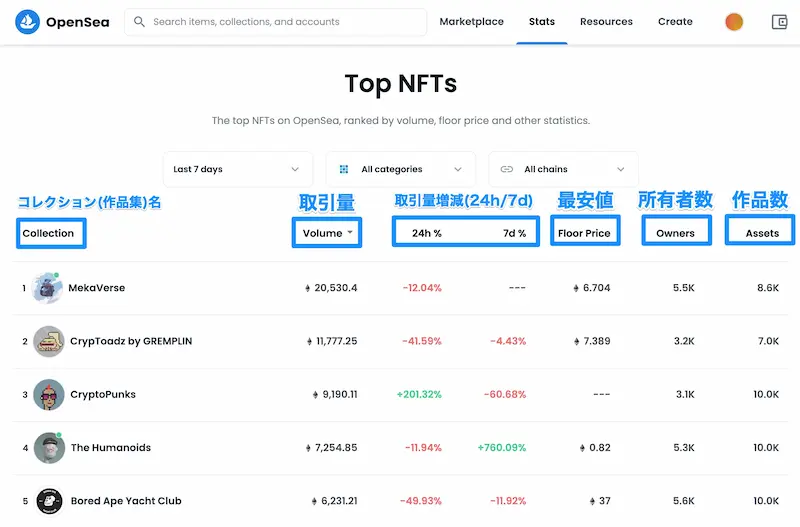Click the 7d % column header
Screen dimensions: 800x527
click(x=514, y=233)
